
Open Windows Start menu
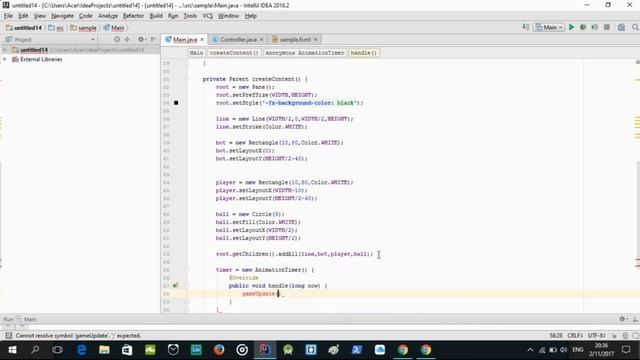coord(12,350)
